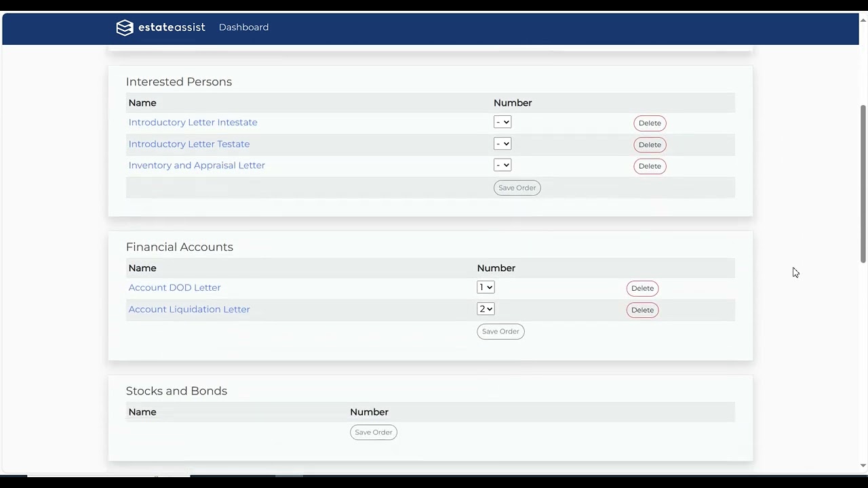Select the Financial Accounts heading text

(180, 247)
